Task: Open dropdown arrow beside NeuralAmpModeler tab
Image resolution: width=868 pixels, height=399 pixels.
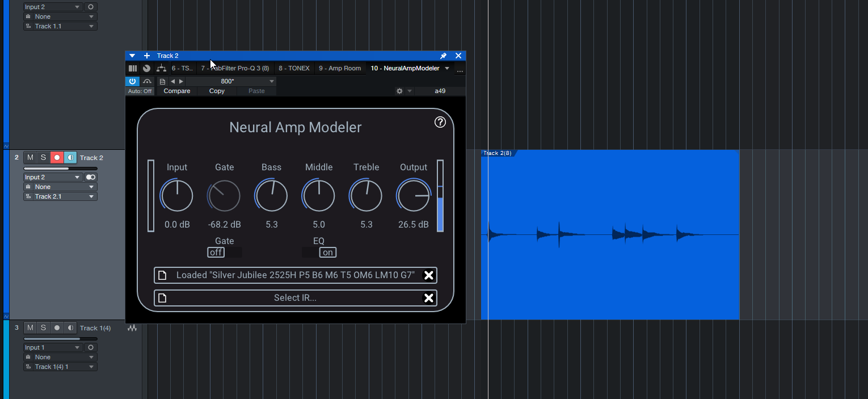Action: click(447, 69)
